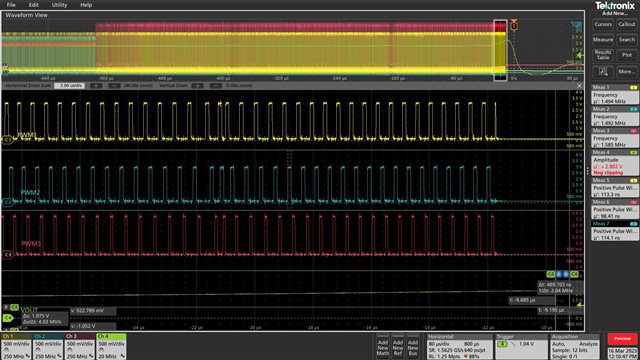Click the Cursors button

point(603,24)
